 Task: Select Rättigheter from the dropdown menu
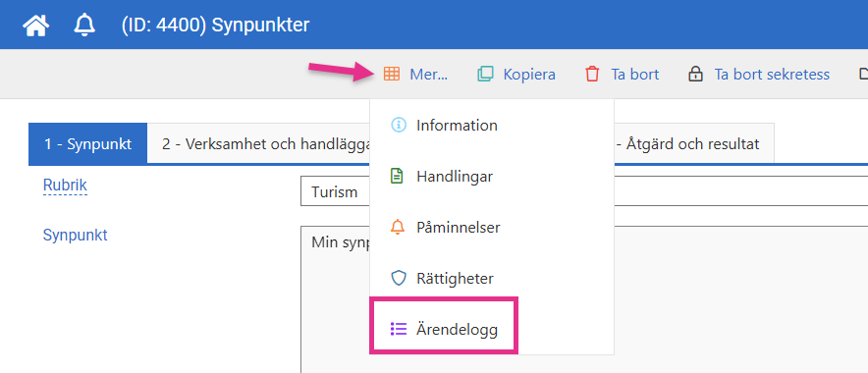click(492, 278)
